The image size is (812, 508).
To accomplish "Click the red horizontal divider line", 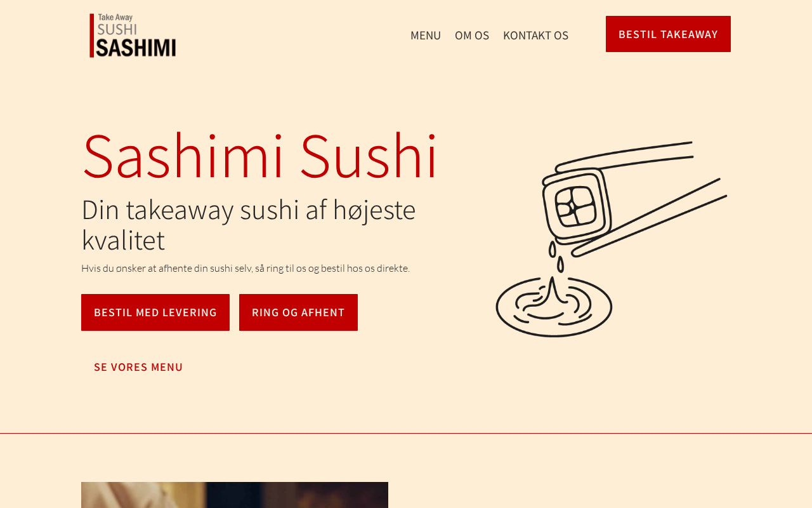I will 406,433.
